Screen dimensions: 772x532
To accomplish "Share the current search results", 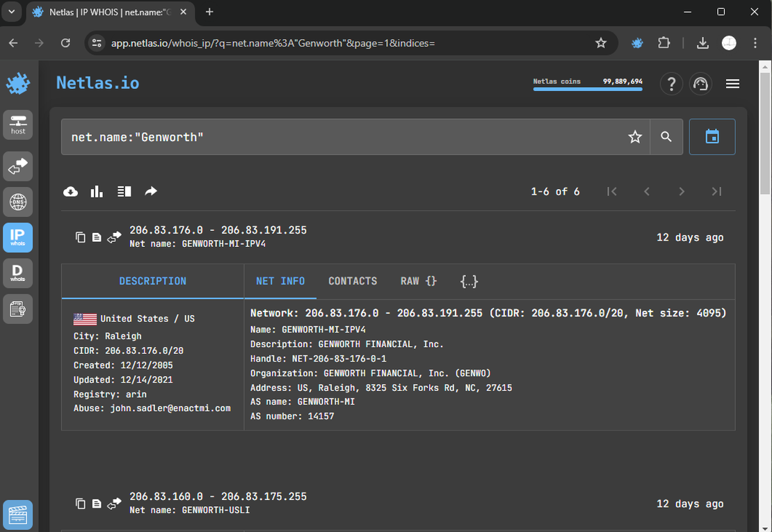I will 151,191.
